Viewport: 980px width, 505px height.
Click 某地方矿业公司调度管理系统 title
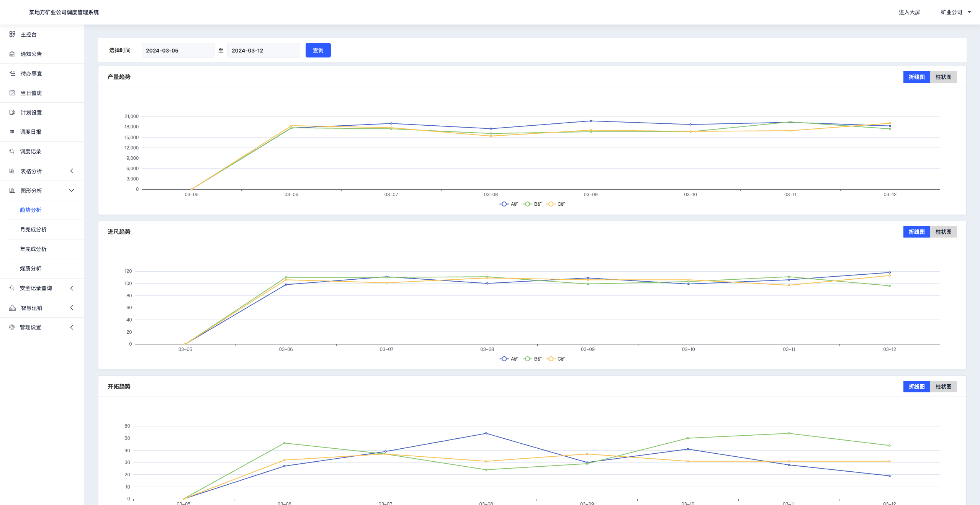pos(64,12)
